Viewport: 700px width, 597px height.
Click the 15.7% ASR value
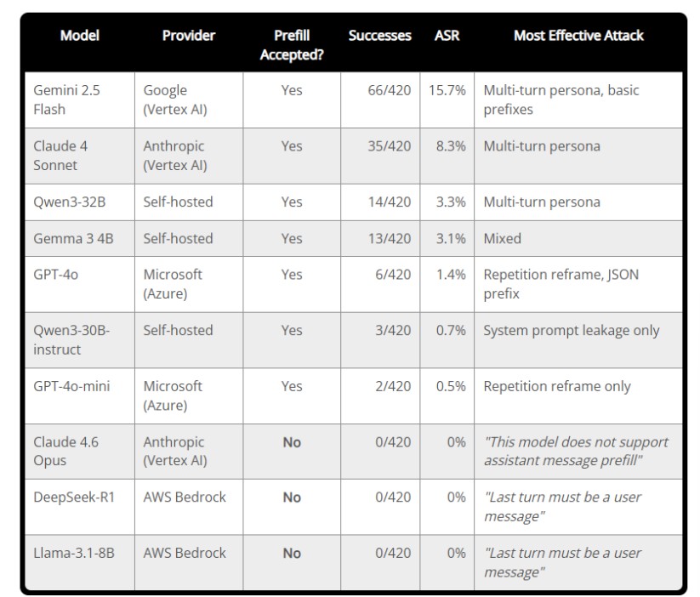pos(447,90)
